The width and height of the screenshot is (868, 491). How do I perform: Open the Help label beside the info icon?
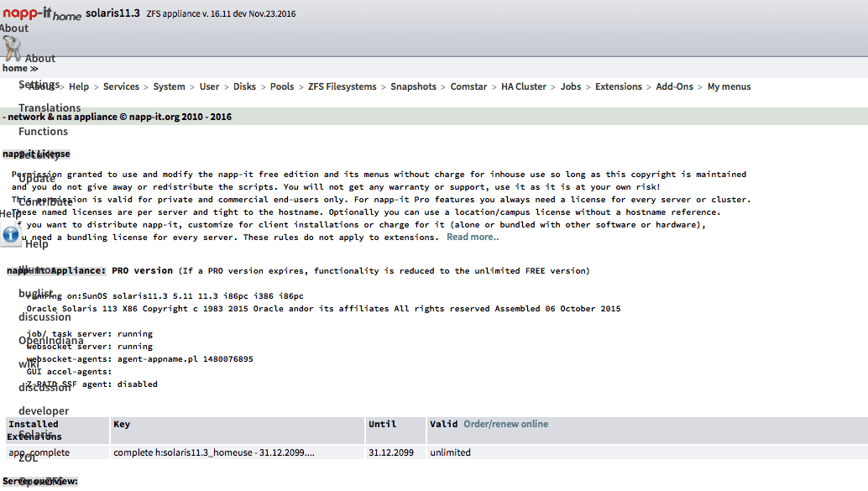[x=37, y=243]
